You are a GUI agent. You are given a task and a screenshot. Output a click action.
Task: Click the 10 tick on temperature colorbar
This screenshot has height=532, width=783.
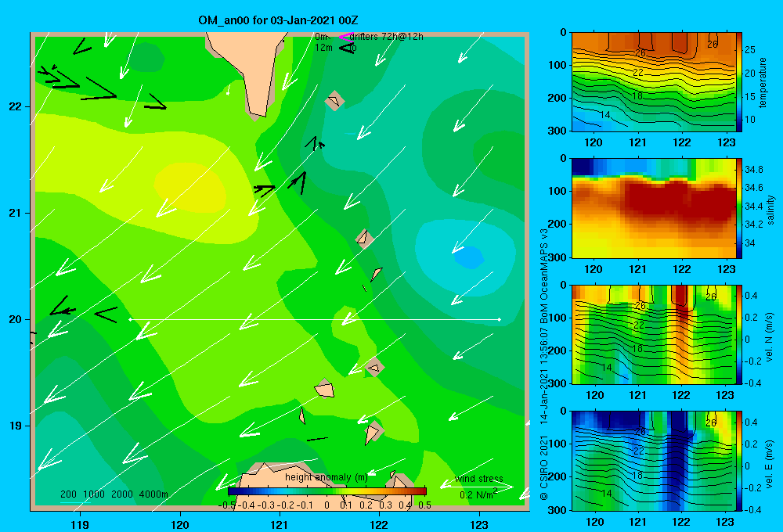tap(750, 120)
